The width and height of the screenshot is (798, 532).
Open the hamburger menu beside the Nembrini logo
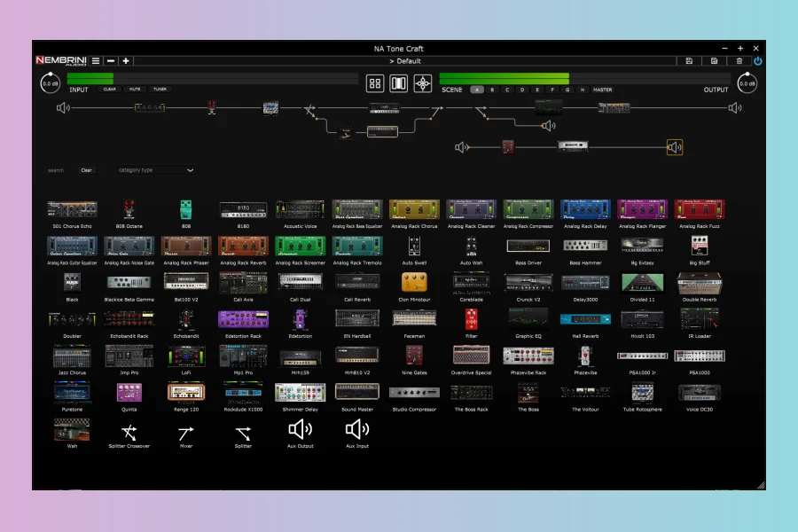pyautogui.click(x=96, y=61)
